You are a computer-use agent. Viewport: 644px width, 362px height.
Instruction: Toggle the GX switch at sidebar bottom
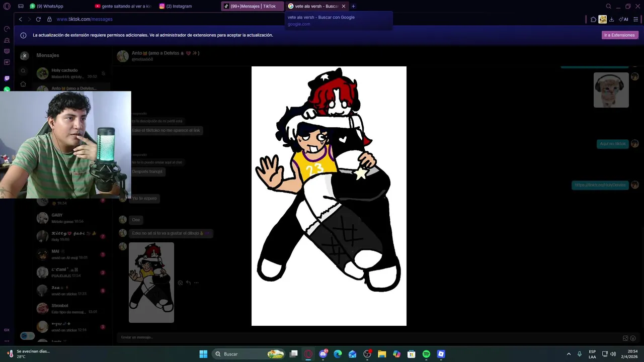pos(27,336)
